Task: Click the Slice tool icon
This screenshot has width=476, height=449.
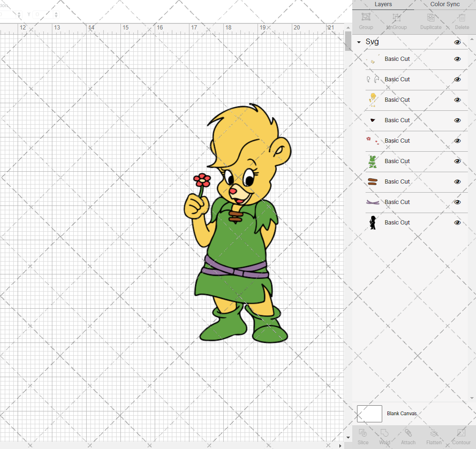Action: (x=363, y=433)
